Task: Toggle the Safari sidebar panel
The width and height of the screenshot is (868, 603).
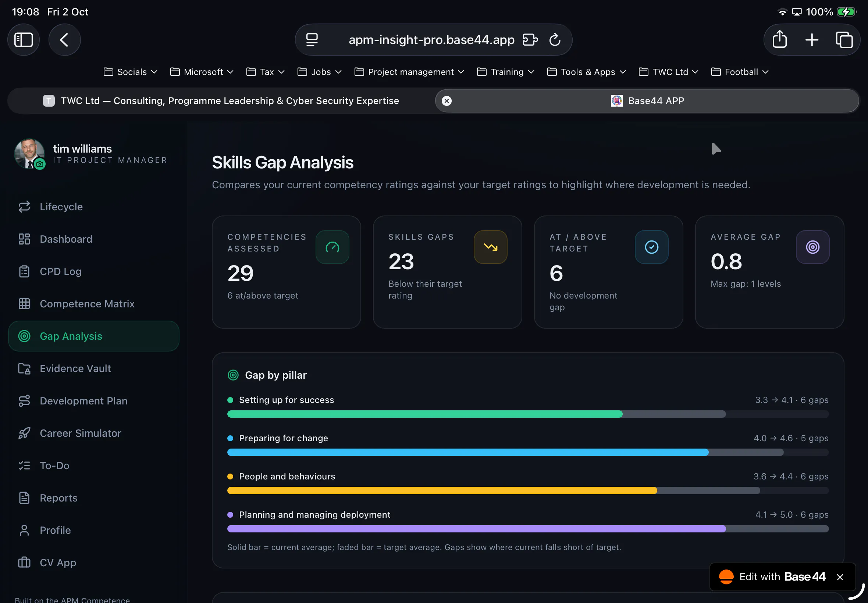Action: pos(24,40)
